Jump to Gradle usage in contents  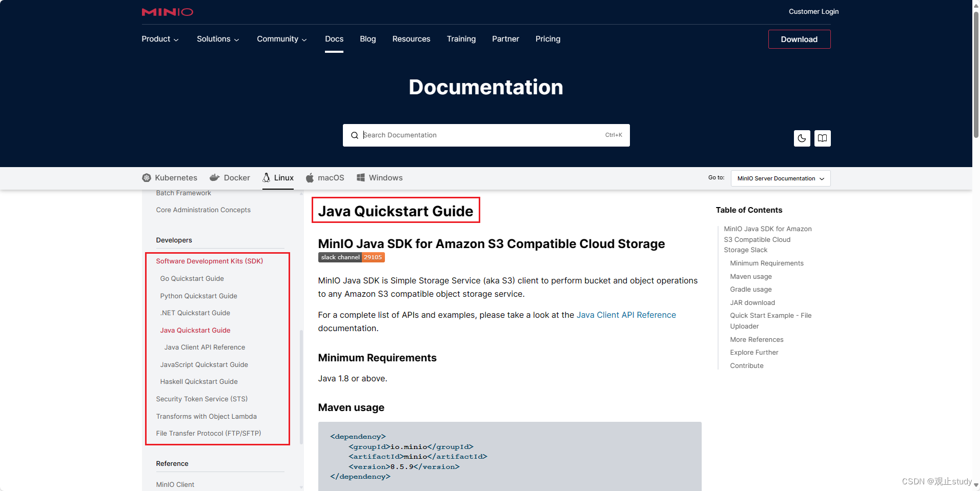[750, 290]
